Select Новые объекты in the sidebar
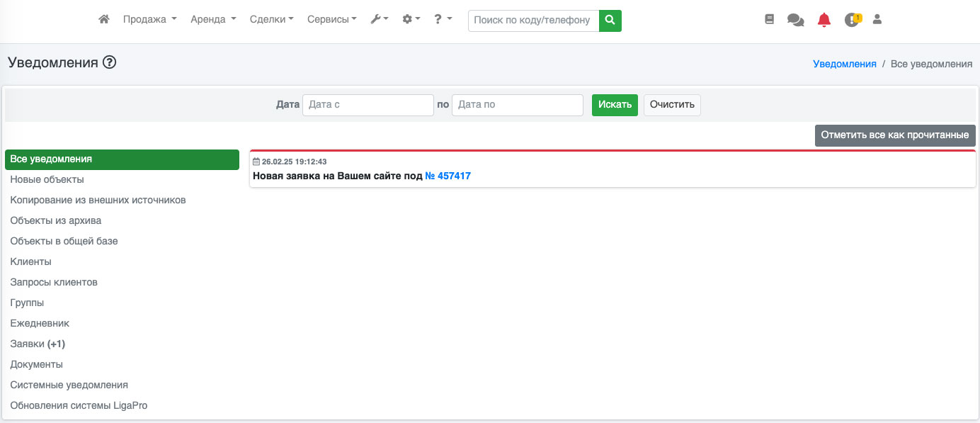980x423 pixels. [x=47, y=180]
